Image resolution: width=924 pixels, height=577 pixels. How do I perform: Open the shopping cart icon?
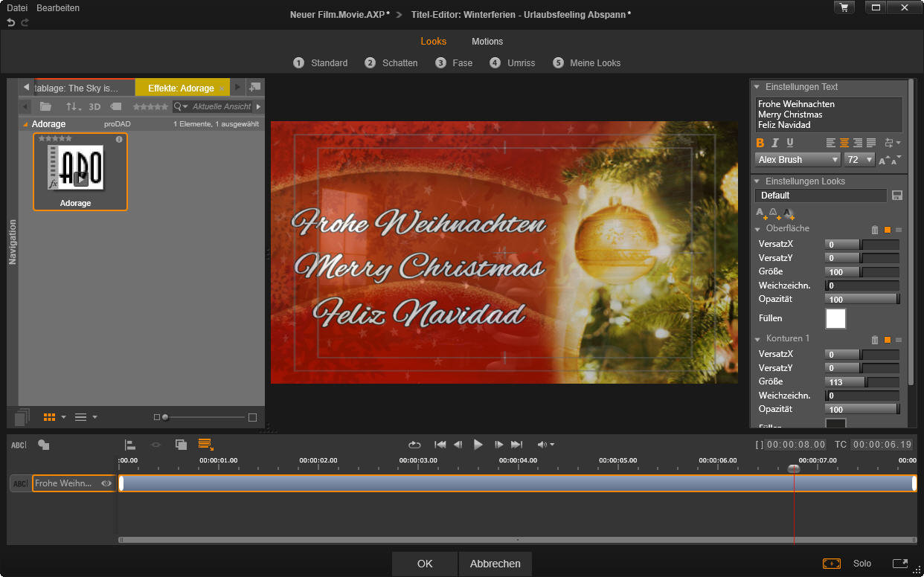[x=844, y=7]
